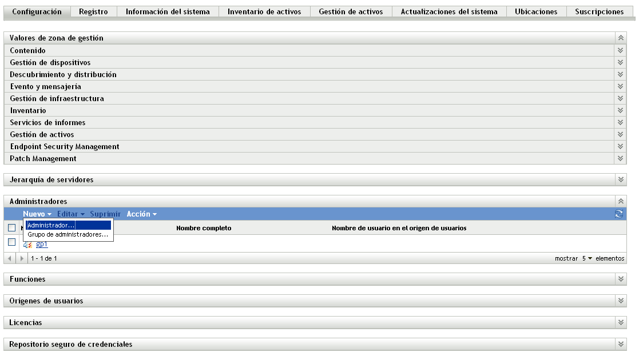Expand Descubrimiento y distribución section
This screenshot has height=364, width=639.
pyautogui.click(x=620, y=74)
